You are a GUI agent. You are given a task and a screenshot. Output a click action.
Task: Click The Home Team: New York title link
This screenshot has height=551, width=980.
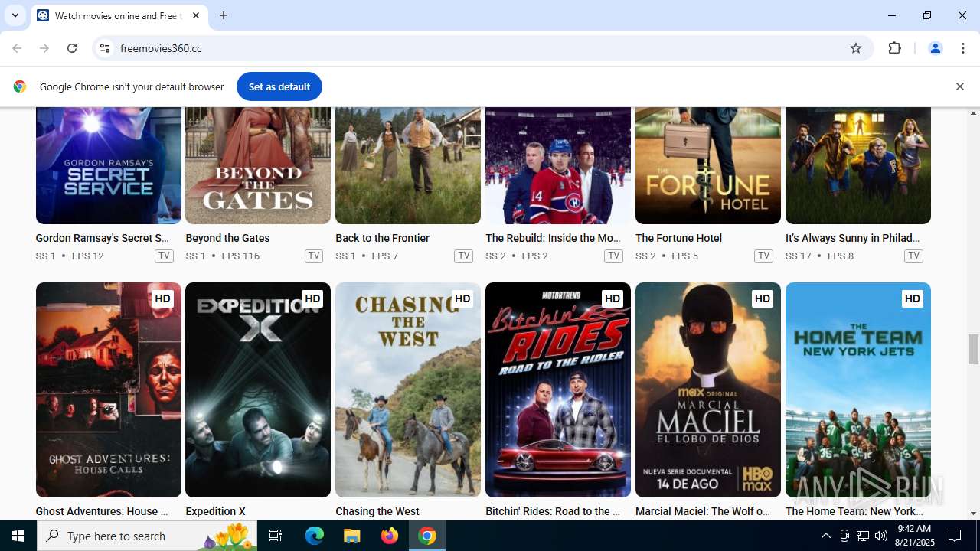[854, 511]
